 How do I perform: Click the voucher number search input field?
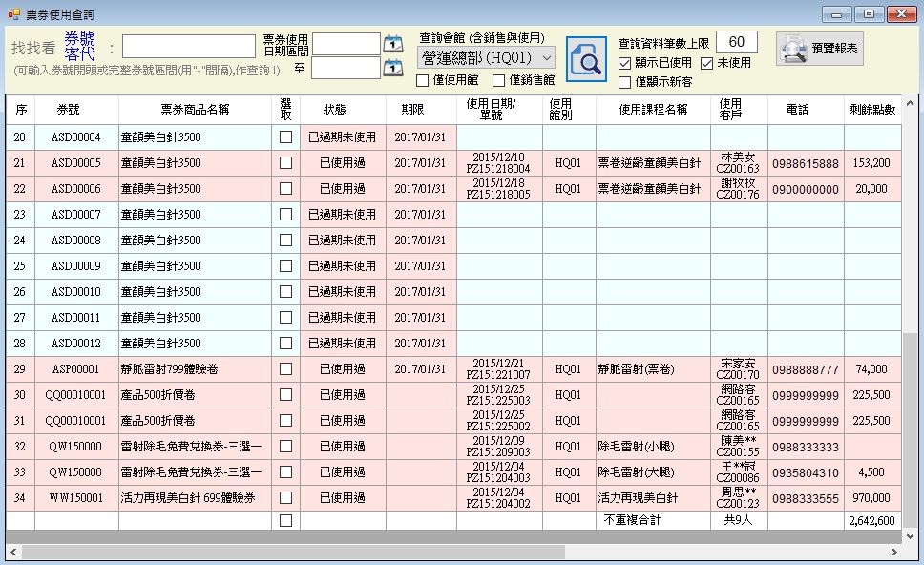tap(188, 47)
